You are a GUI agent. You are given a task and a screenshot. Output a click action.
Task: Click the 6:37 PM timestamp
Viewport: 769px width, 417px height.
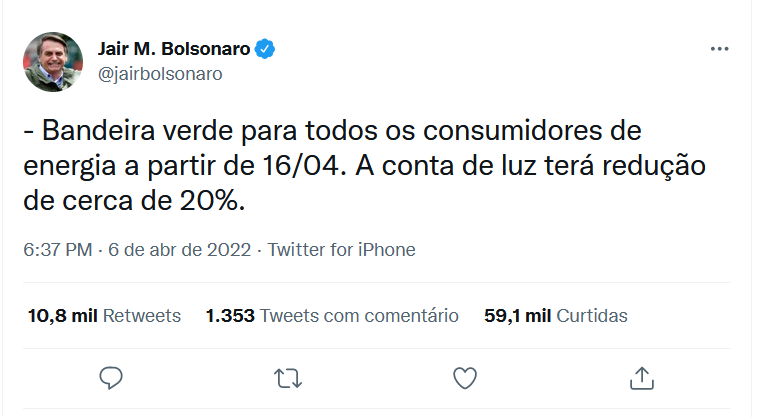[56, 250]
